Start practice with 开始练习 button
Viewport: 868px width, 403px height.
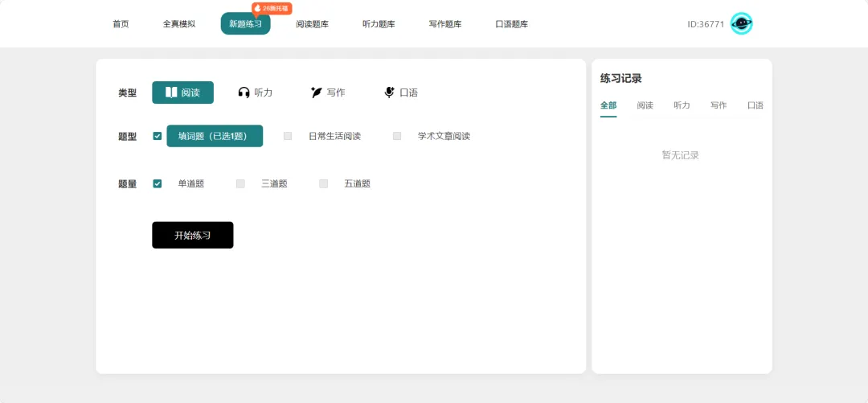[193, 235]
